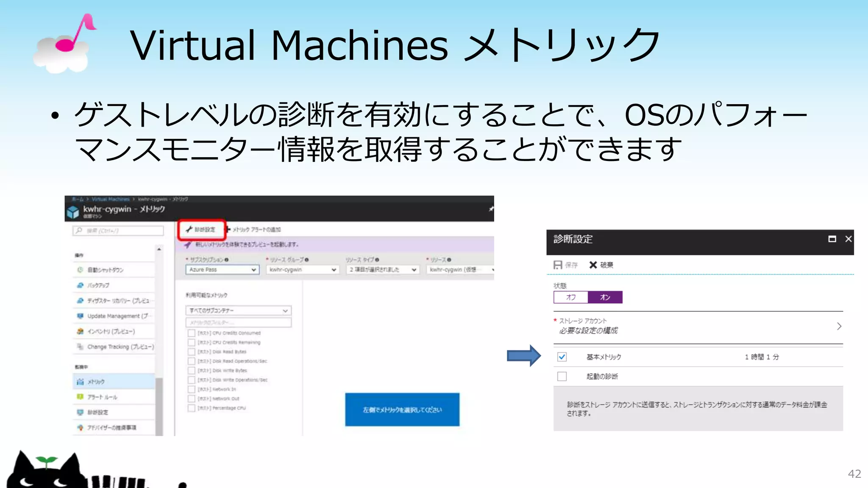The height and width of the screenshot is (488, 868).
Task: Click the cloud icon beside バックアップ
Action: (x=80, y=285)
